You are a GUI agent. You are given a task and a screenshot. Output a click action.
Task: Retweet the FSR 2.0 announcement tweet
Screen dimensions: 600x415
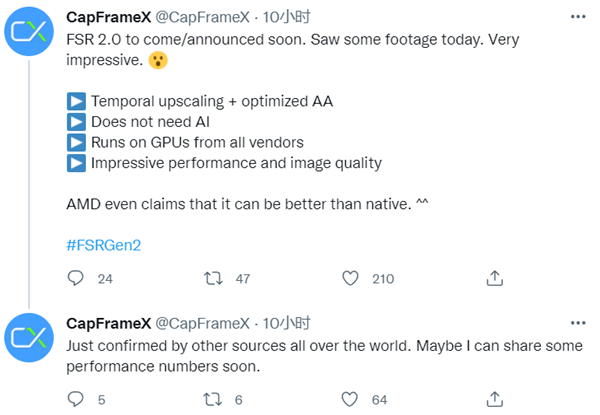coord(211,278)
